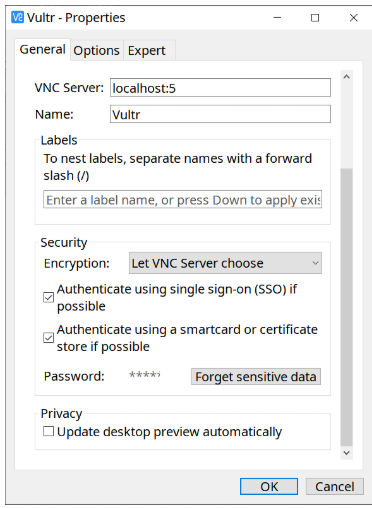372x508 pixels.
Task: Focus the Name field containing Vultr
Action: [x=220, y=114]
